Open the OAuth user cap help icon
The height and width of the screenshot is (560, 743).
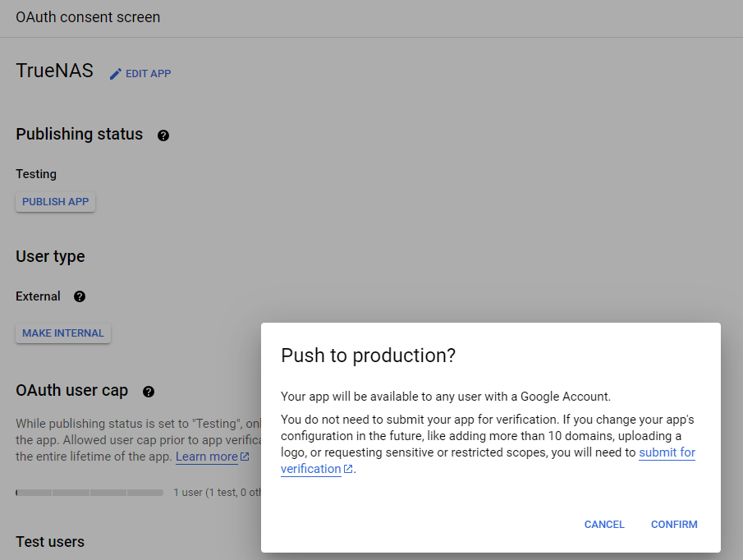pyautogui.click(x=149, y=392)
